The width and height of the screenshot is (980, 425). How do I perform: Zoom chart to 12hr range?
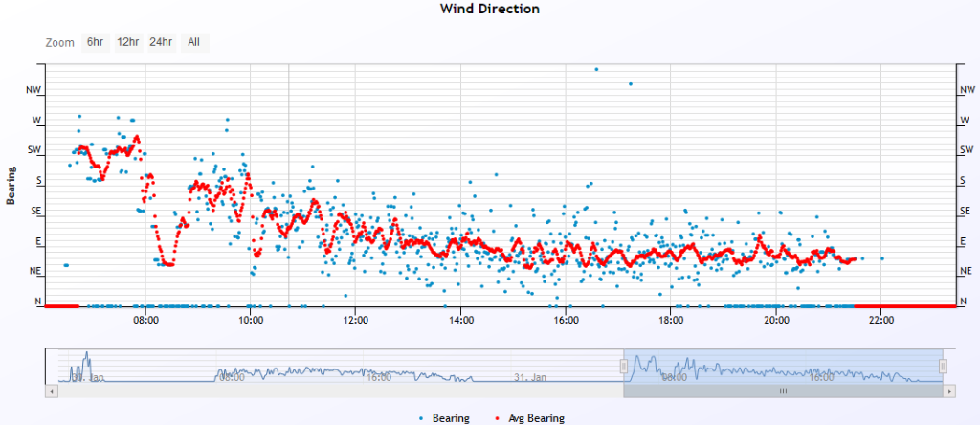coord(128,42)
